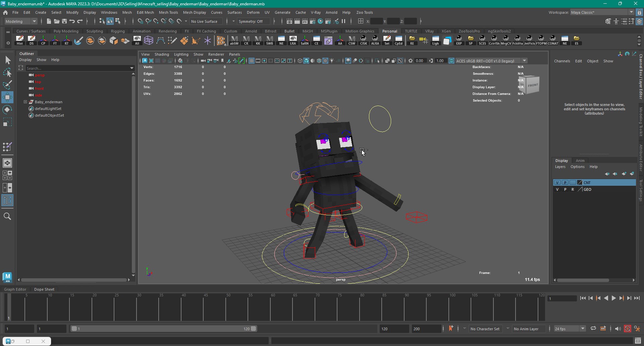The width and height of the screenshot is (644, 346).
Task: Click the range slider start handle
Action: (x=74, y=329)
